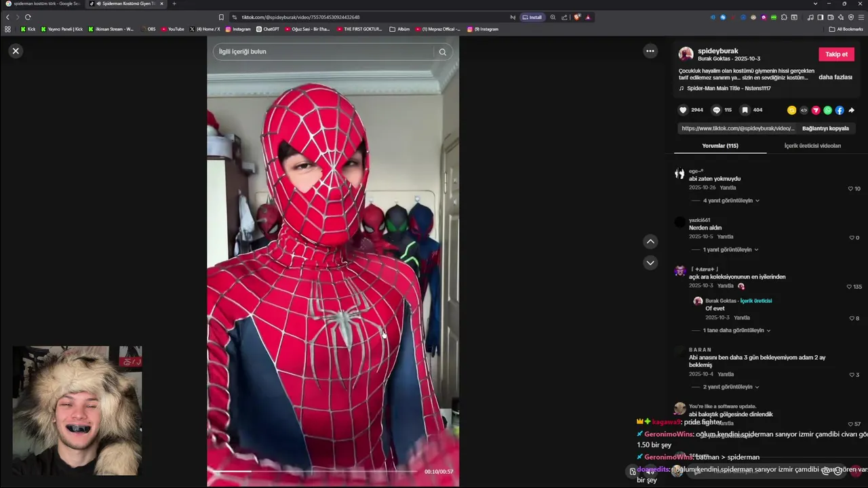Open a new browser tab
This screenshot has height=488, width=868.
coord(174,4)
